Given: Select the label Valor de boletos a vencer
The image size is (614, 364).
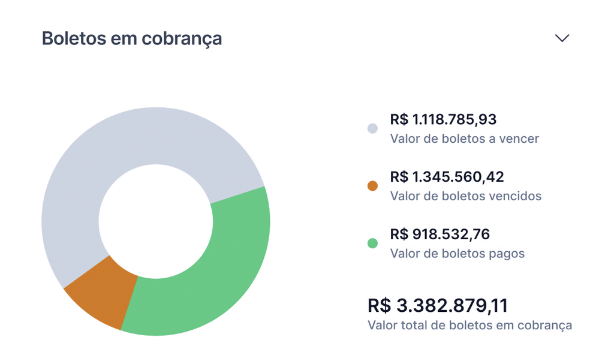Looking at the screenshot, I should (x=464, y=139).
